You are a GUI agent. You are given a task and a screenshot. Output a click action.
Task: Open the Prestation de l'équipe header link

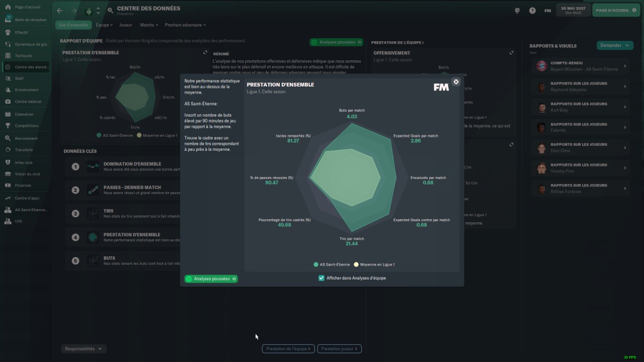pos(397,43)
